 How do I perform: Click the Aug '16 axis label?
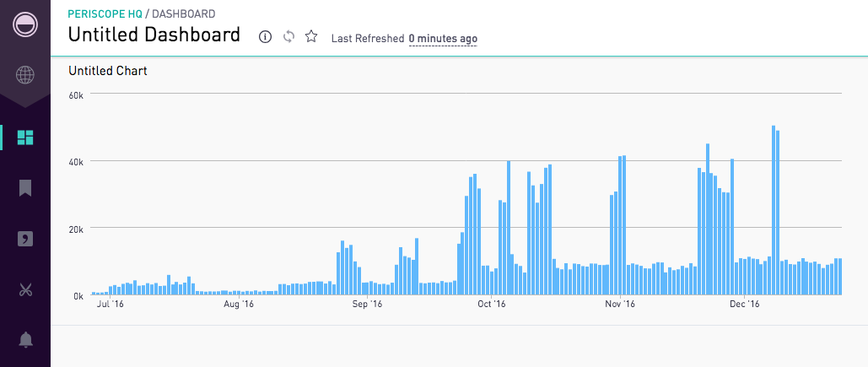(x=240, y=304)
